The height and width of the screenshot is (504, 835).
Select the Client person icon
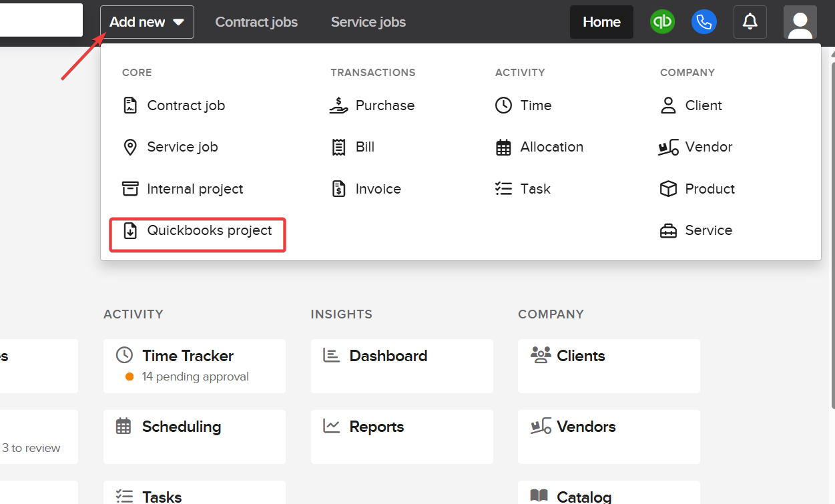point(668,105)
